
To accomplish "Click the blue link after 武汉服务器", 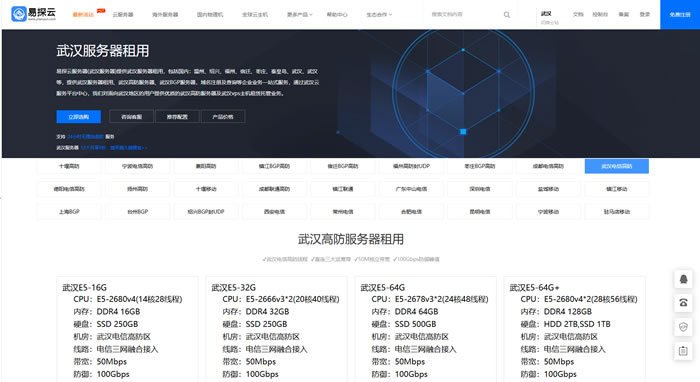I will tap(114, 148).
